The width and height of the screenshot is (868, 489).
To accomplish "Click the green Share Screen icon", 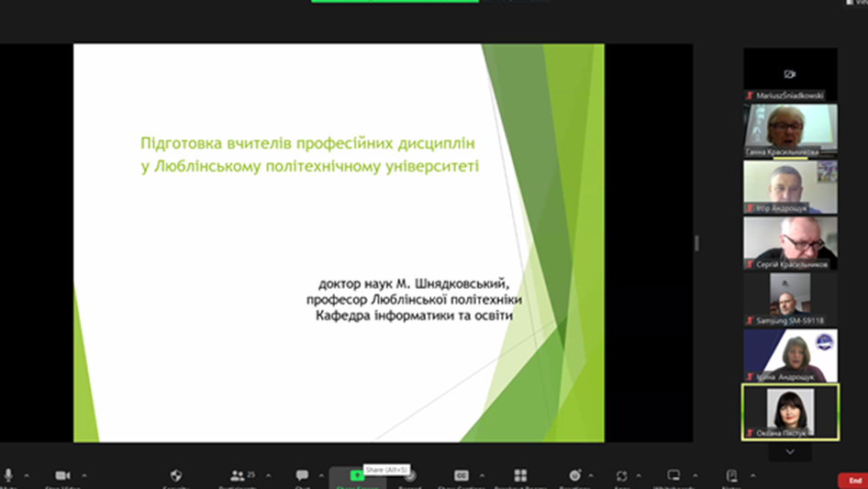I will click(357, 476).
